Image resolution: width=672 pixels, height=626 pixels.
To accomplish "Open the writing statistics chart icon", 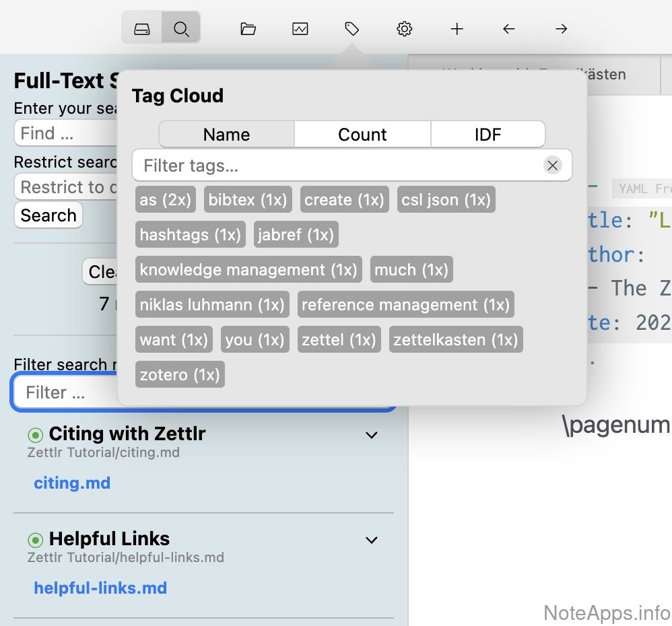I will [x=300, y=29].
